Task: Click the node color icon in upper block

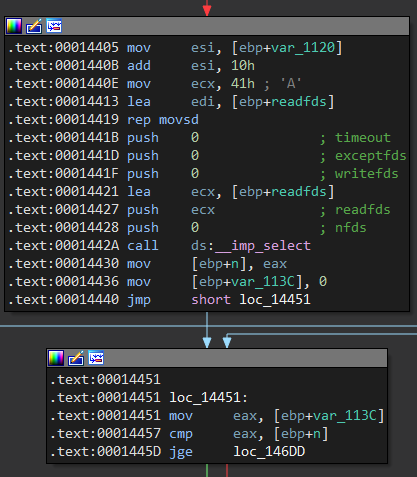Action: pos(14,26)
